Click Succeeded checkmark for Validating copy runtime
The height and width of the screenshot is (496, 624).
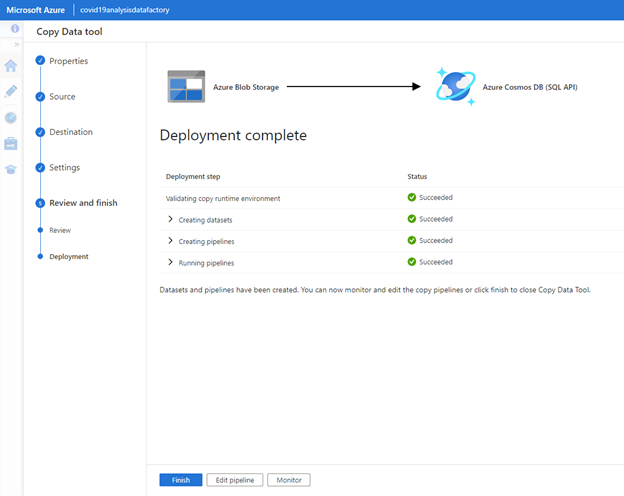point(412,197)
